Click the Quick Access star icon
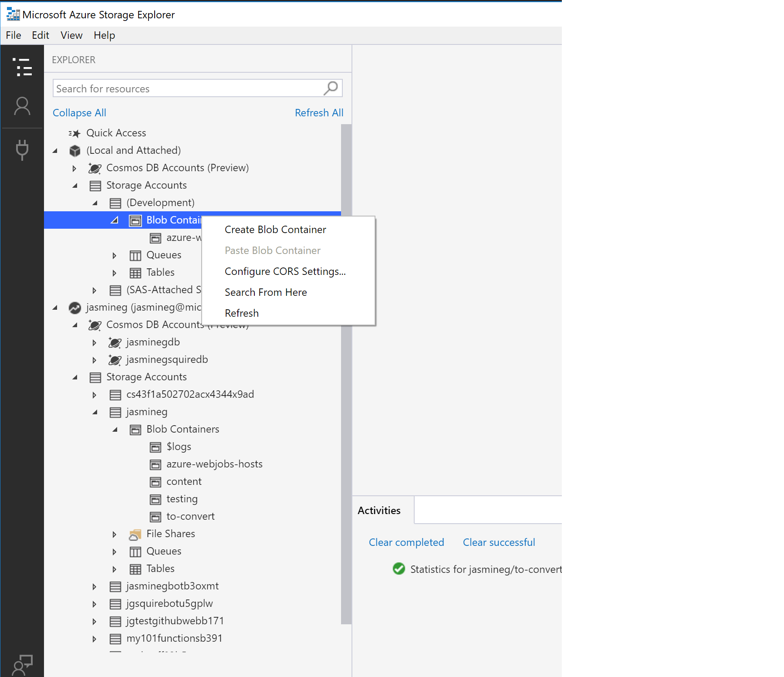 pyautogui.click(x=75, y=133)
